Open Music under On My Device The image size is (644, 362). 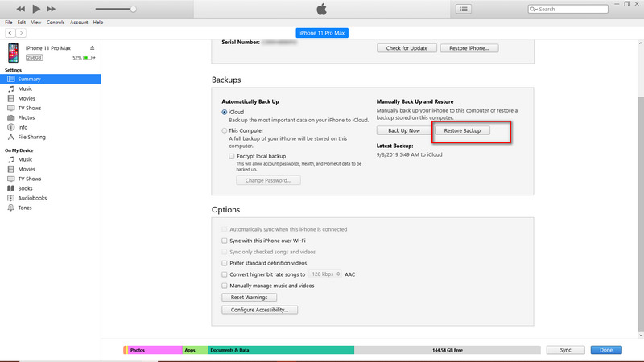point(25,159)
